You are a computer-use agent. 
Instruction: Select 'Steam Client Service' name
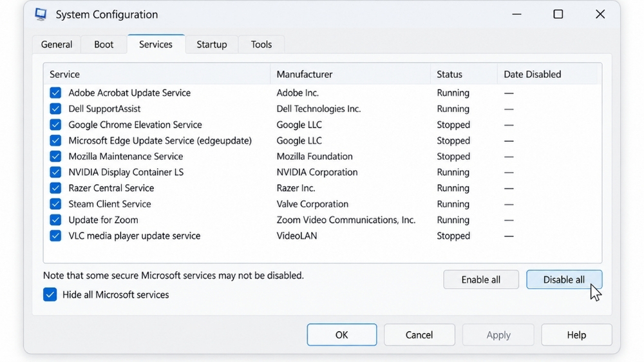[x=109, y=204]
